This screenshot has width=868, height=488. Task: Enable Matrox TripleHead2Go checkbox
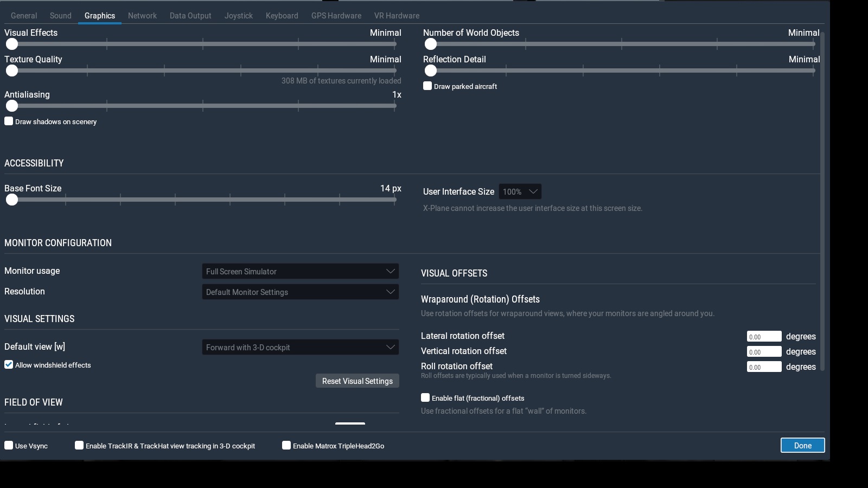click(286, 446)
